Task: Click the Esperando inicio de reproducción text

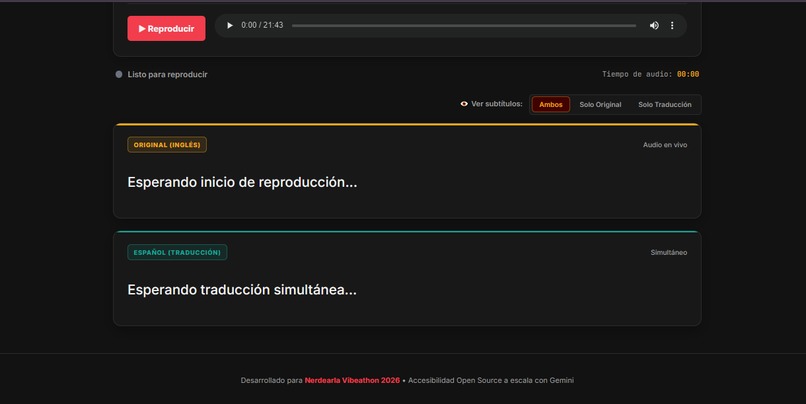Action: pos(242,182)
